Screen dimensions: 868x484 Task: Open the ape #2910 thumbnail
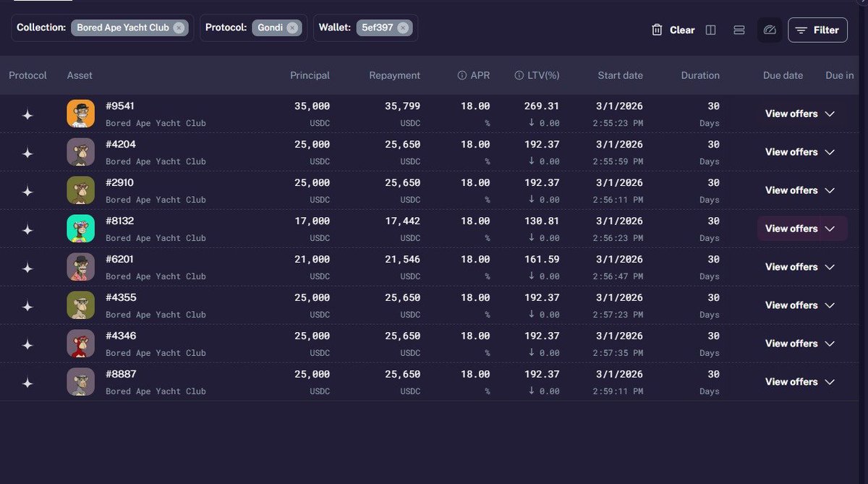pos(81,190)
